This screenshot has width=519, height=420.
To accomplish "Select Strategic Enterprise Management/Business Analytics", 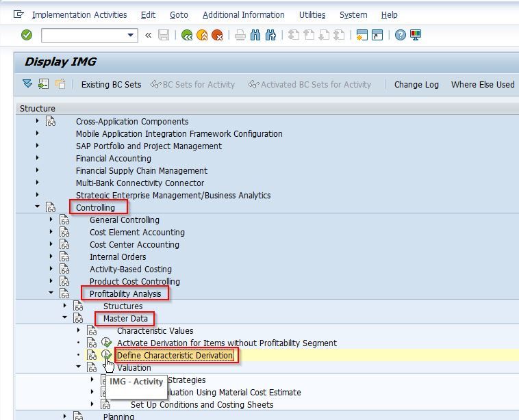I will 173,195.
